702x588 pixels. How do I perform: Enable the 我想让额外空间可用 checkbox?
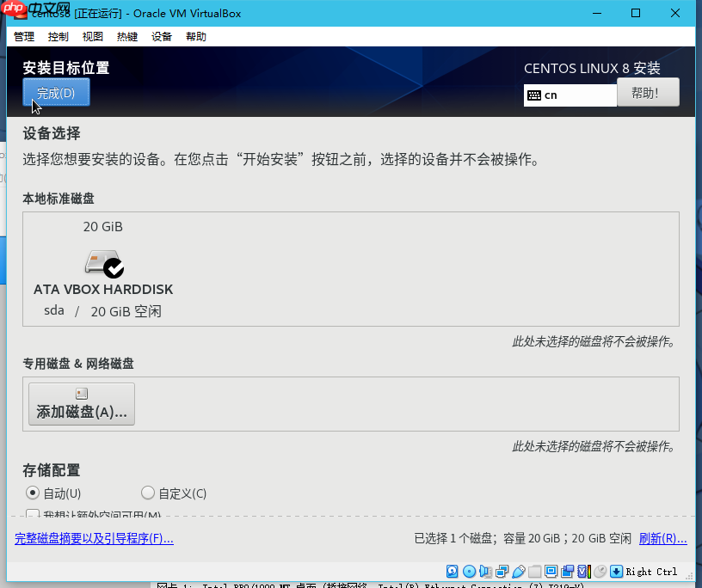32,514
